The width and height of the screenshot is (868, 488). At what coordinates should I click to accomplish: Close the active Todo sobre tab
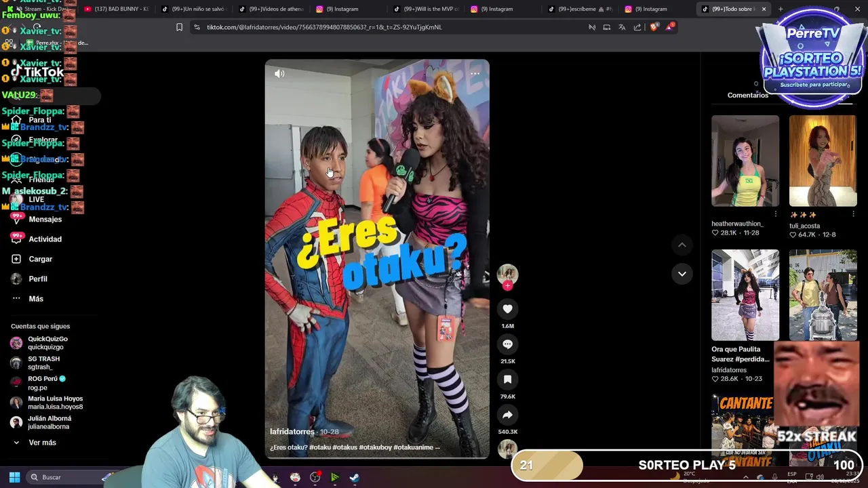(x=764, y=9)
